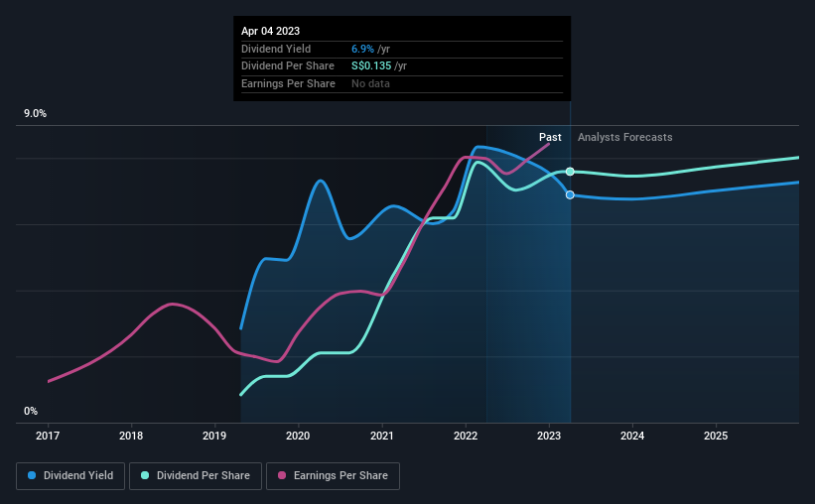Image resolution: width=815 pixels, height=504 pixels.
Task: Click the 6.9% dividend yield value
Action: click(362, 49)
